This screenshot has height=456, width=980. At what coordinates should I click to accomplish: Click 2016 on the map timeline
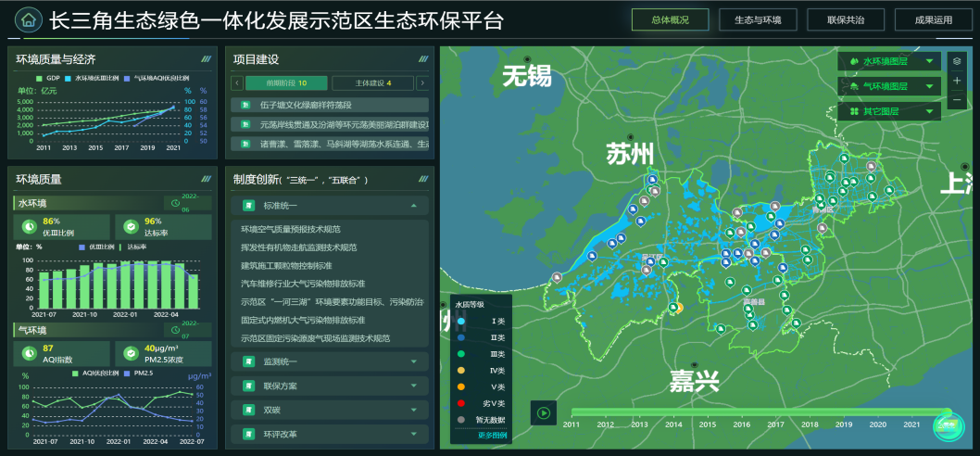tap(741, 424)
